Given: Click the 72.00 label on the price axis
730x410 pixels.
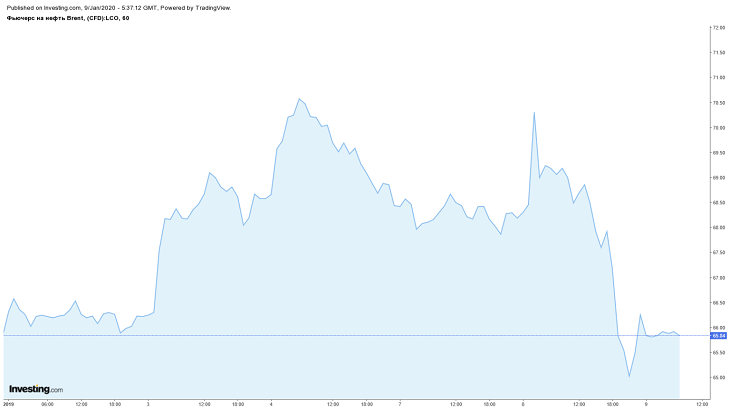Looking at the screenshot, I should tap(718, 28).
